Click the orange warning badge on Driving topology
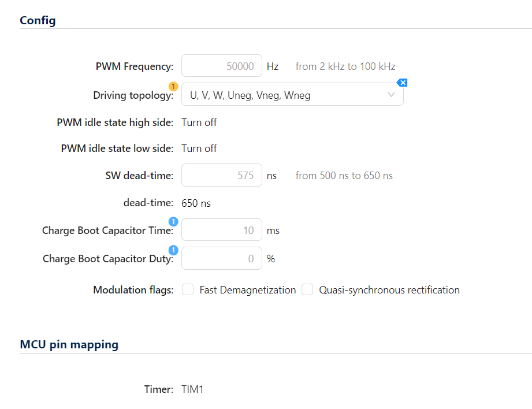This screenshot has height=409, width=532. click(173, 86)
